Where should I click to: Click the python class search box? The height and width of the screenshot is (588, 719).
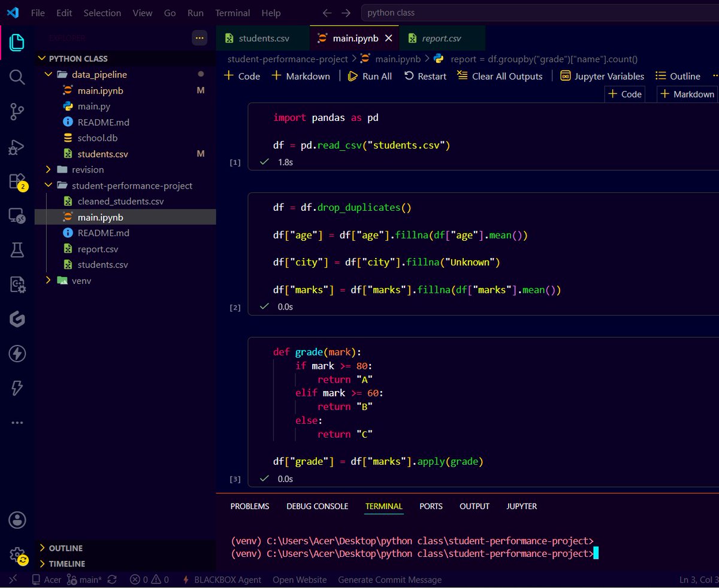click(539, 13)
